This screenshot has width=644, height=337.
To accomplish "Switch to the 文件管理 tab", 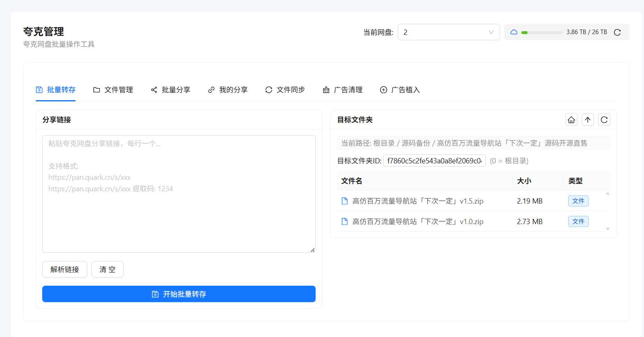I will point(113,89).
